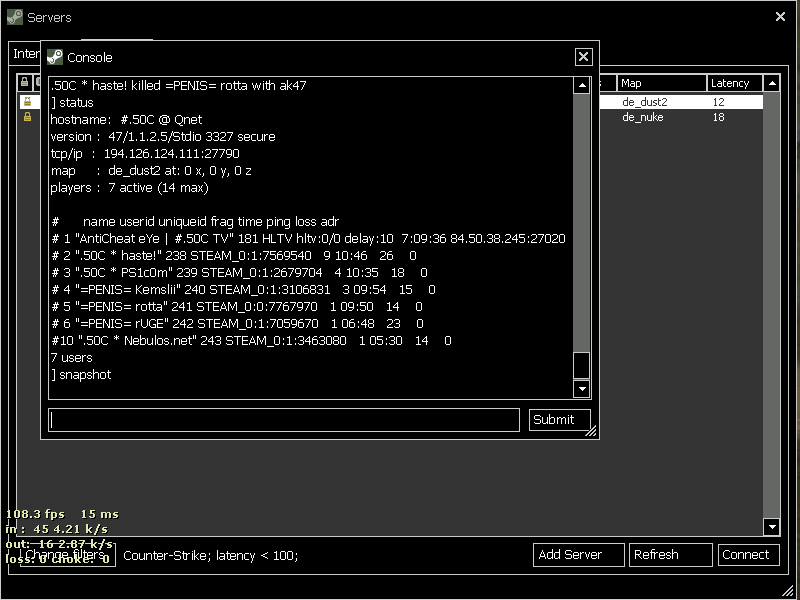
Task: Click the Servers window resize grip icon
Action: click(x=788, y=589)
